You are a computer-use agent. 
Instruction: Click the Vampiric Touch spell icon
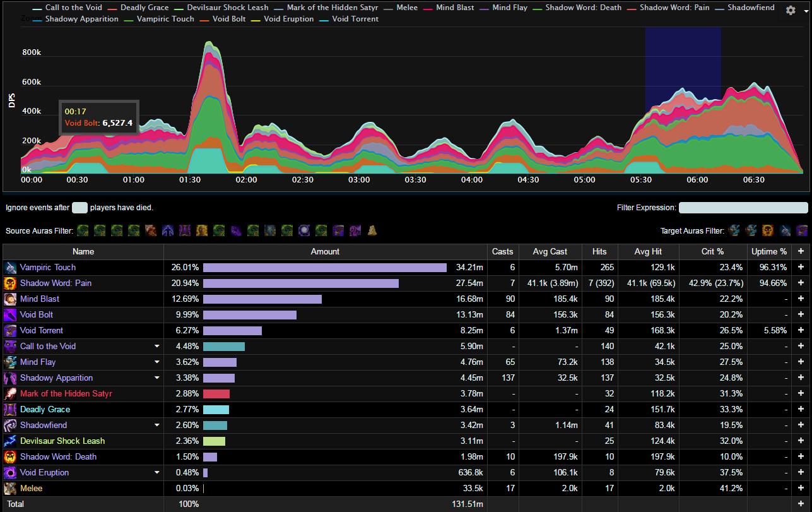[x=10, y=268]
